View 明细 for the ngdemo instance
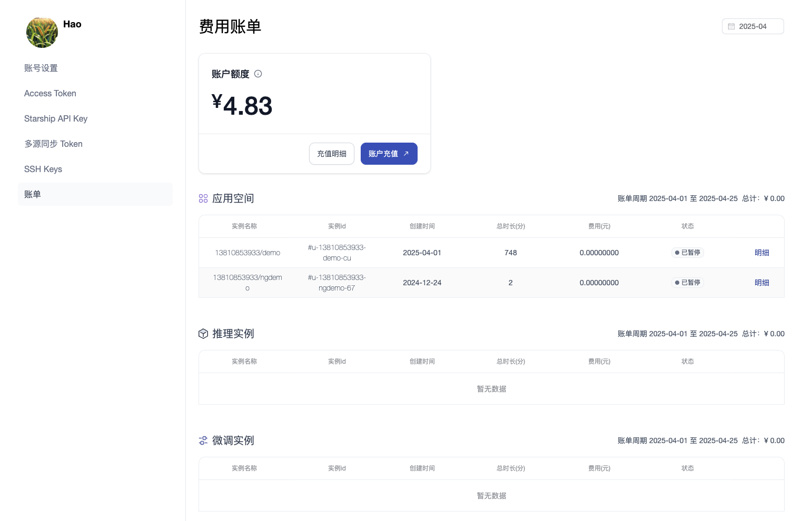Screen dimensions: 812x521 click(x=761, y=283)
